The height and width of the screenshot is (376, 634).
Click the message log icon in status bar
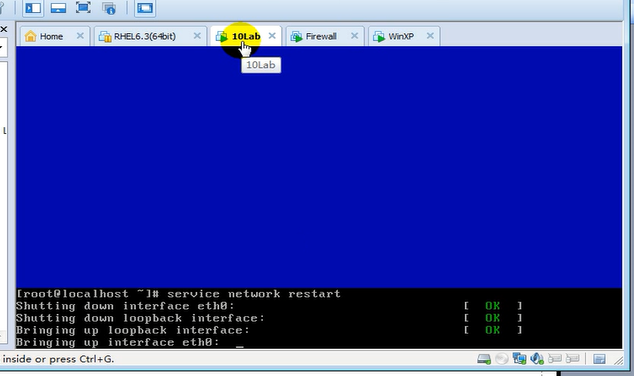[x=599, y=359]
